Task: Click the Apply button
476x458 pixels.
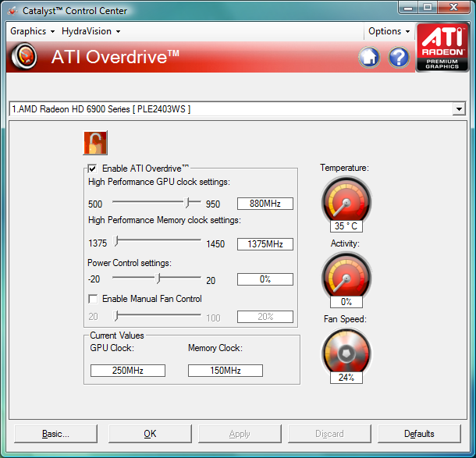Action: tap(240, 433)
